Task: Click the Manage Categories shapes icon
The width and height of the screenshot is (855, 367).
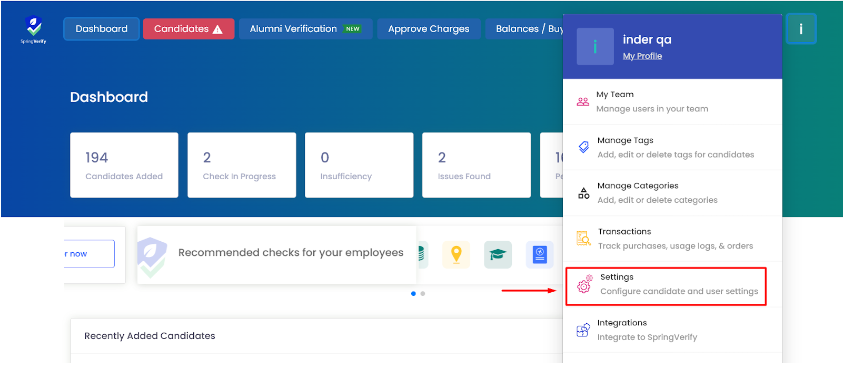Action: point(583,193)
